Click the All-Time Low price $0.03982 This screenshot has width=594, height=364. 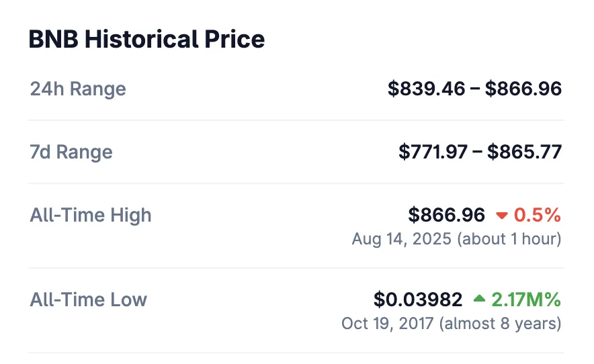(x=418, y=300)
